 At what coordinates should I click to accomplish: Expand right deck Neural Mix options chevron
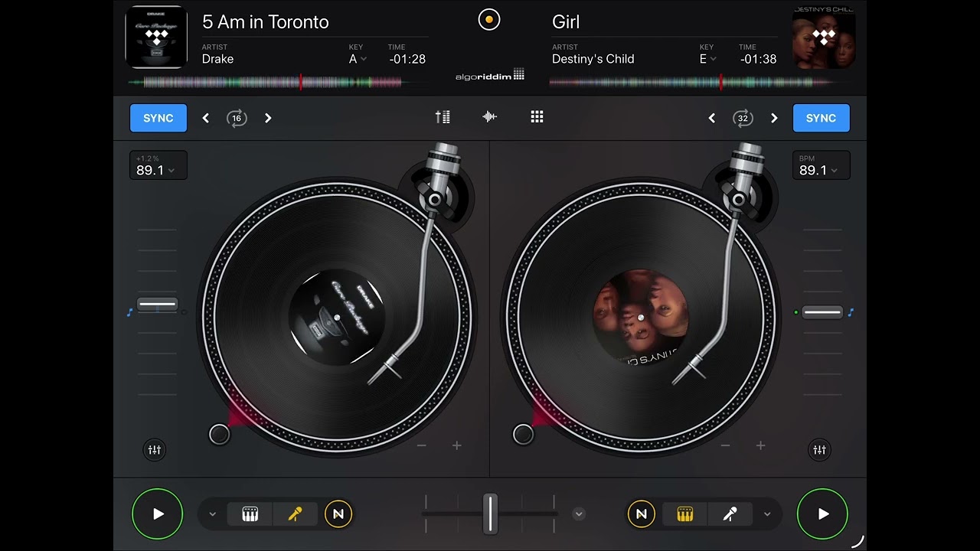[767, 514]
